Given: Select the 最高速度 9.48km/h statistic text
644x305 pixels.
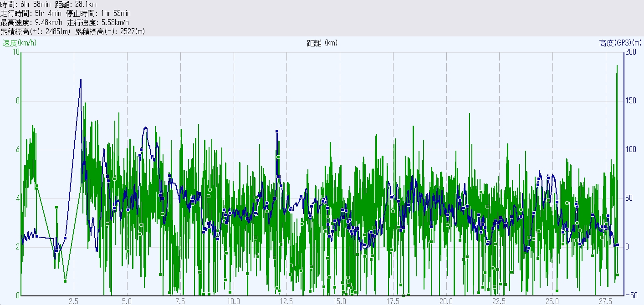Looking at the screenshot, I should click(31, 22).
